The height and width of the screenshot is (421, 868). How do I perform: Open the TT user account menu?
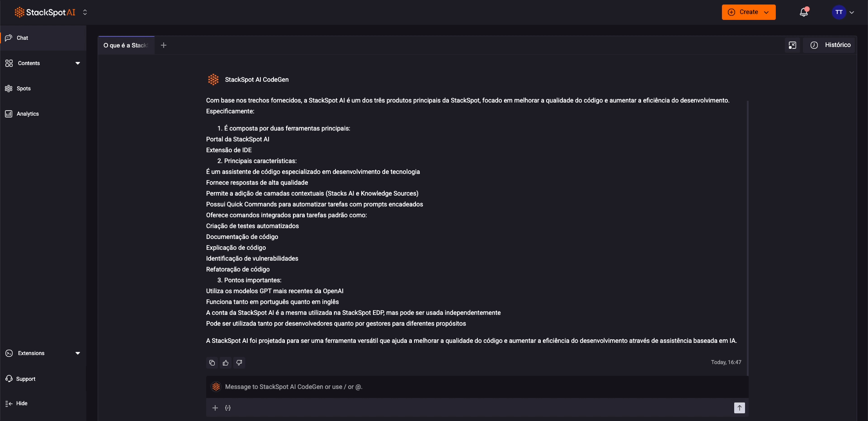tap(843, 12)
